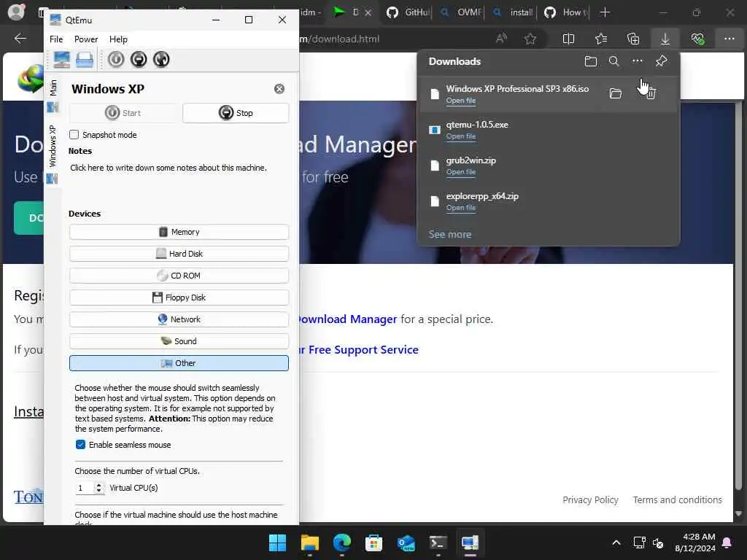Screen dimensions: 747x560
Task: Click the notes text area
Action: point(179,181)
